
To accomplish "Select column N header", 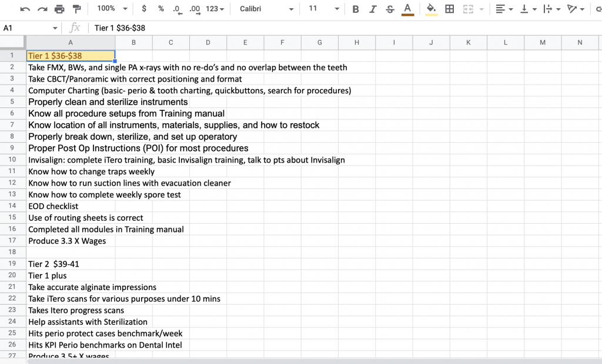I will coord(580,43).
